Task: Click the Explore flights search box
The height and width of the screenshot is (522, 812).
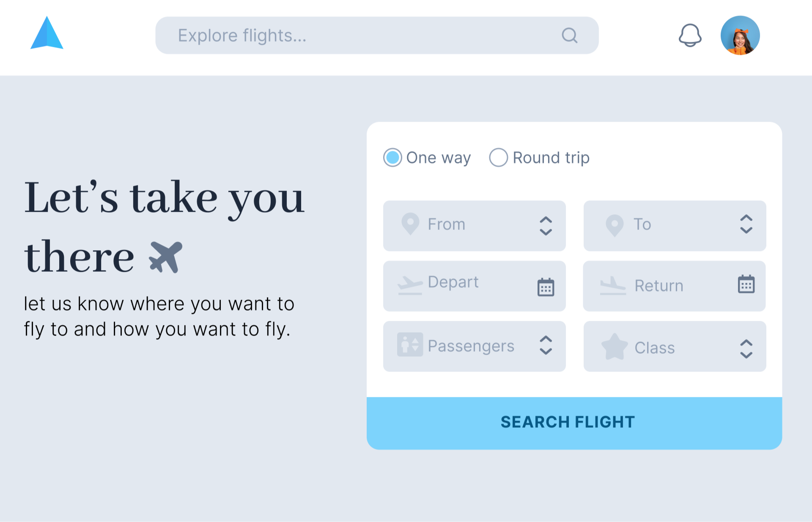Action: 338,35
